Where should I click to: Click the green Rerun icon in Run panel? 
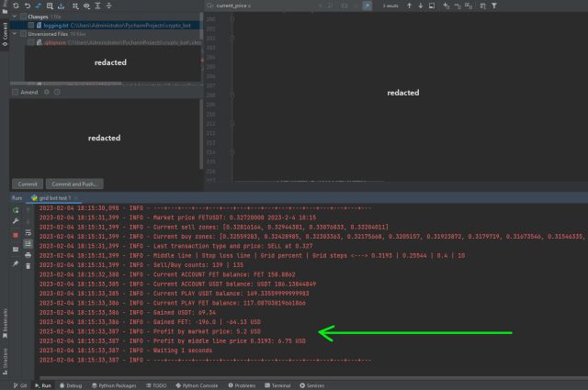16,210
